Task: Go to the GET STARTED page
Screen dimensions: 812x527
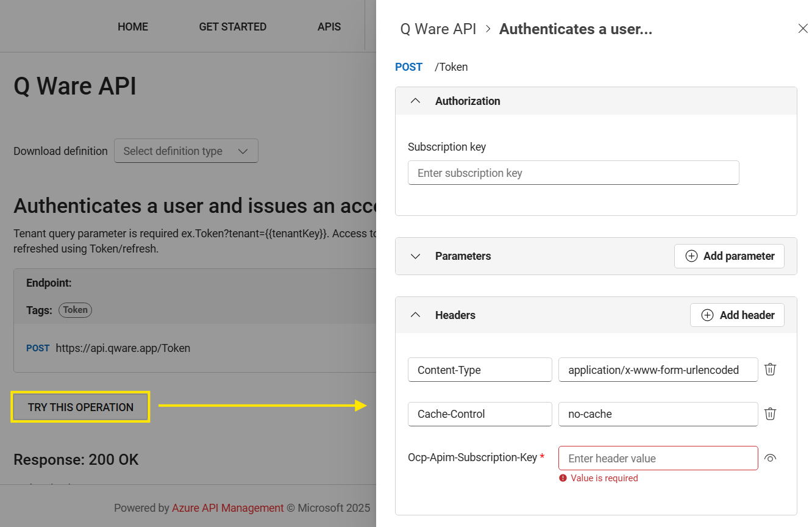Action: click(x=232, y=27)
